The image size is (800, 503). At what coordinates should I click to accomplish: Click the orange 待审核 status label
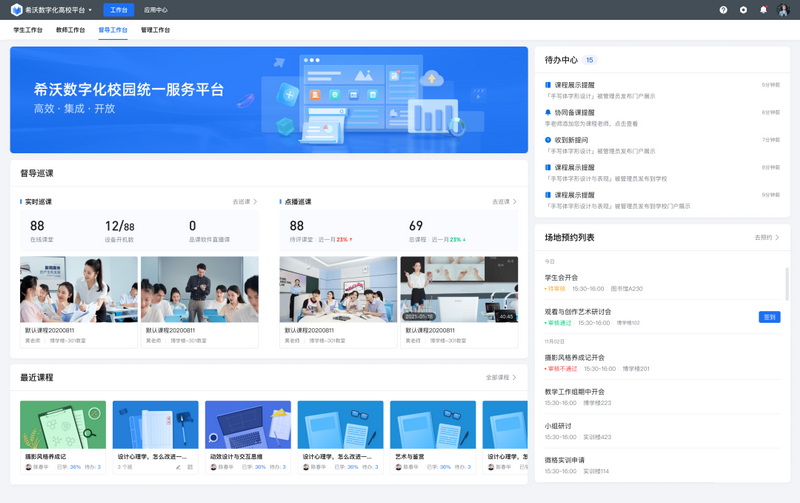pyautogui.click(x=556, y=289)
